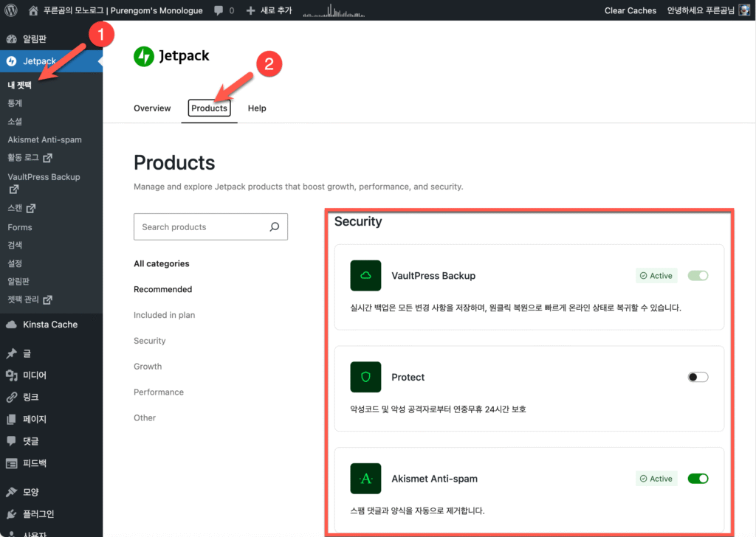The height and width of the screenshot is (537, 756).
Task: Click the paintbrush icon beside 모양
Action: click(12, 492)
